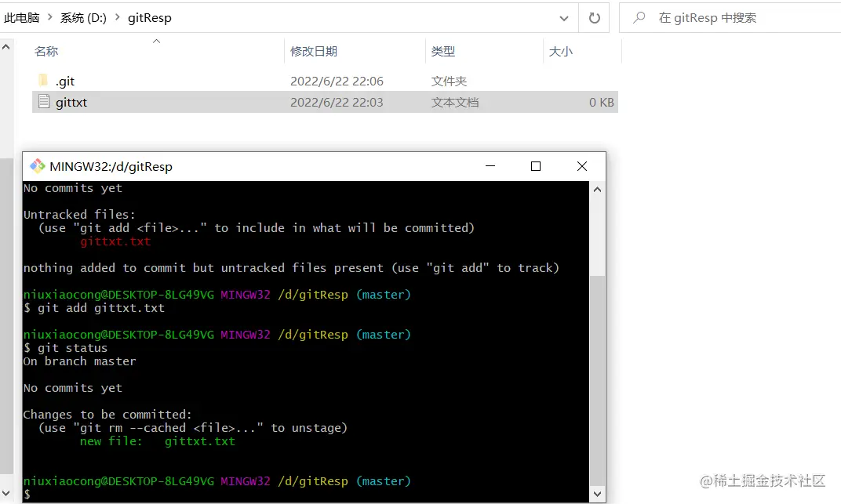Click chevron after 此电脑 in breadcrumb

coord(50,18)
